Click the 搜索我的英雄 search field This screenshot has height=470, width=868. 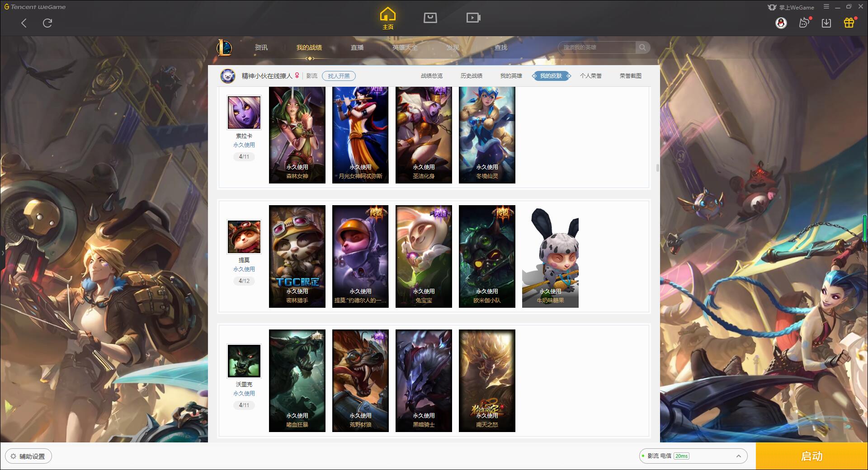pos(597,47)
